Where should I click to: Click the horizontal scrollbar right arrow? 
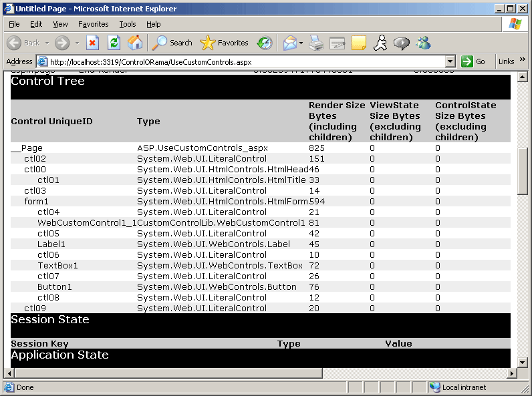512,373
